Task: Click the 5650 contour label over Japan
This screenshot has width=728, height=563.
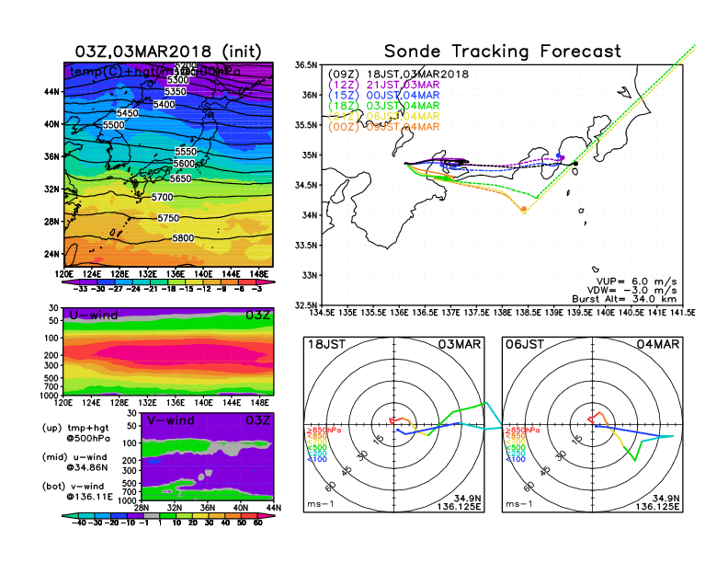Action: [180, 178]
